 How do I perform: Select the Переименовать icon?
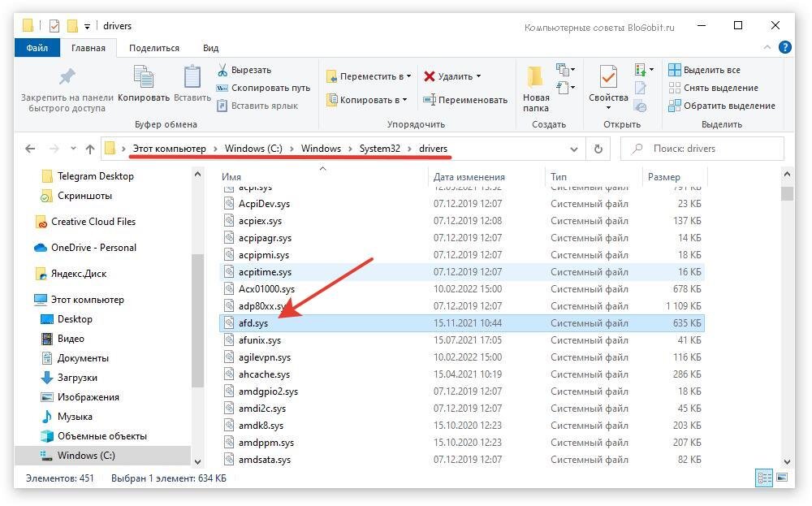[x=427, y=98]
